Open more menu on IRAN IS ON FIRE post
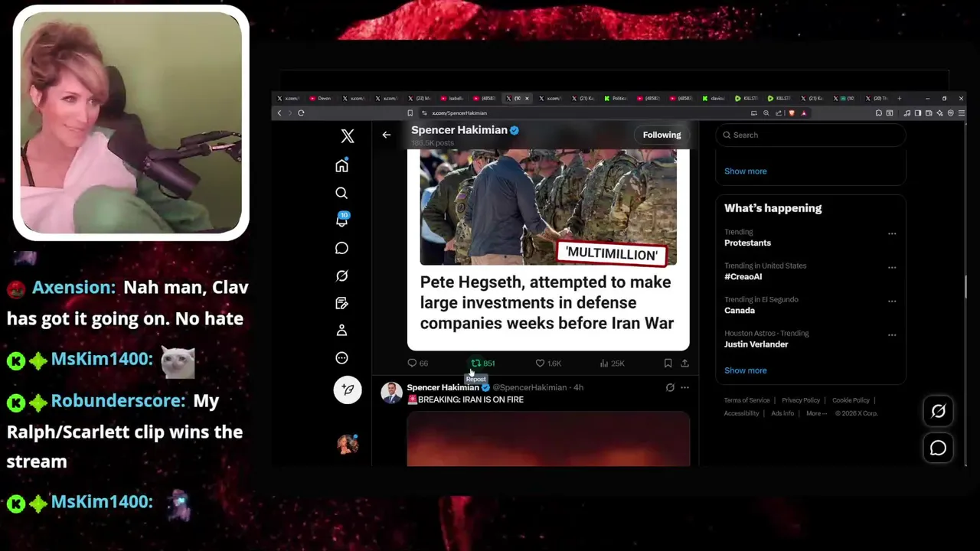 [684, 387]
